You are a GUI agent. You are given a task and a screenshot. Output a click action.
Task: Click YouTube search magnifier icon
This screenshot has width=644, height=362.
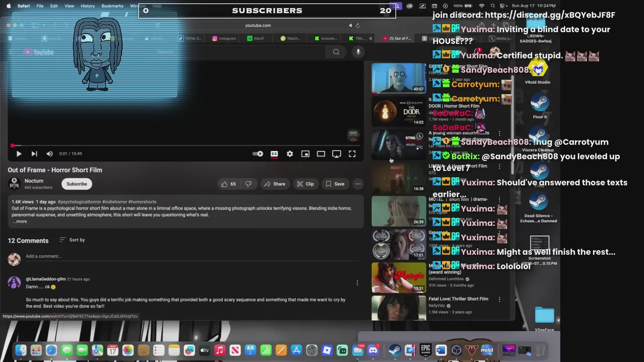pyautogui.click(x=336, y=52)
